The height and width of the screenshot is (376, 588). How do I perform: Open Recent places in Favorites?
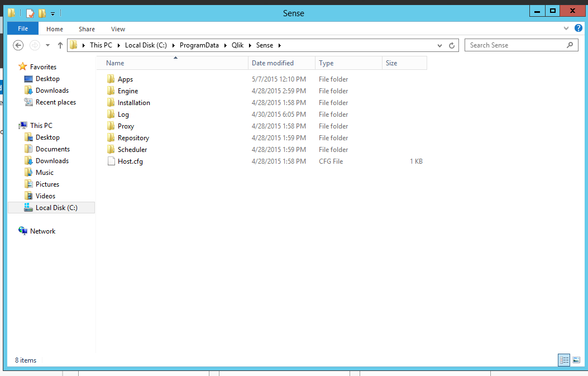click(x=55, y=102)
